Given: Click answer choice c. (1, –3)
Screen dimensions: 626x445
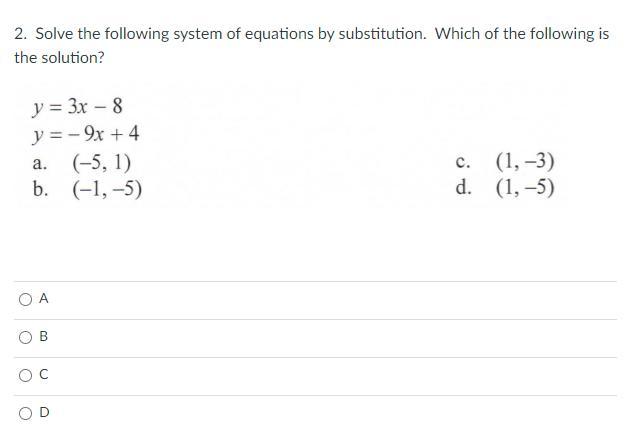Looking at the screenshot, I should click(505, 162).
